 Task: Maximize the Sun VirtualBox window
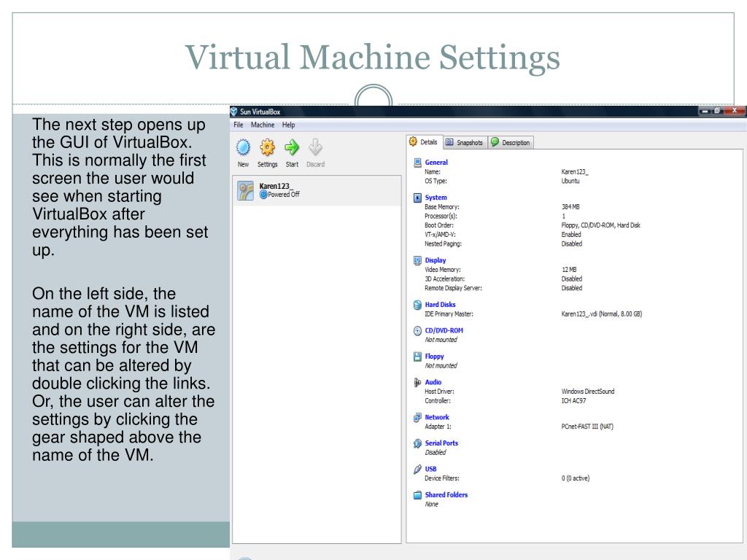tap(716, 111)
